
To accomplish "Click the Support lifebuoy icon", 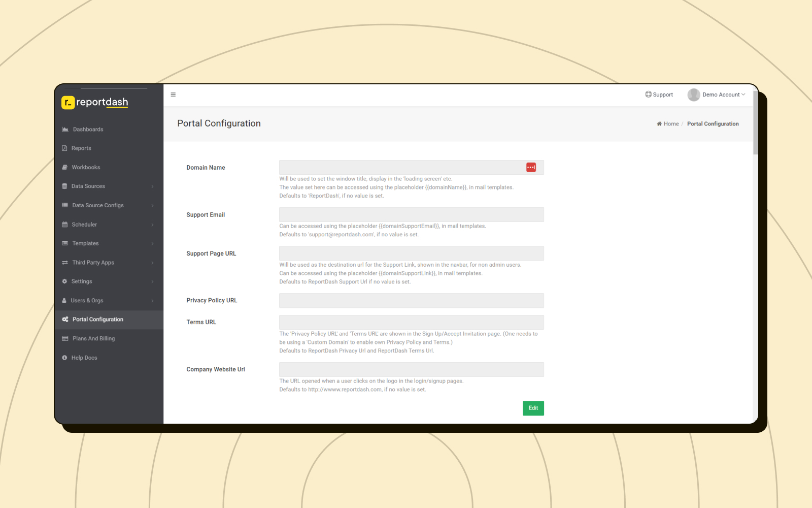I will tap(648, 94).
